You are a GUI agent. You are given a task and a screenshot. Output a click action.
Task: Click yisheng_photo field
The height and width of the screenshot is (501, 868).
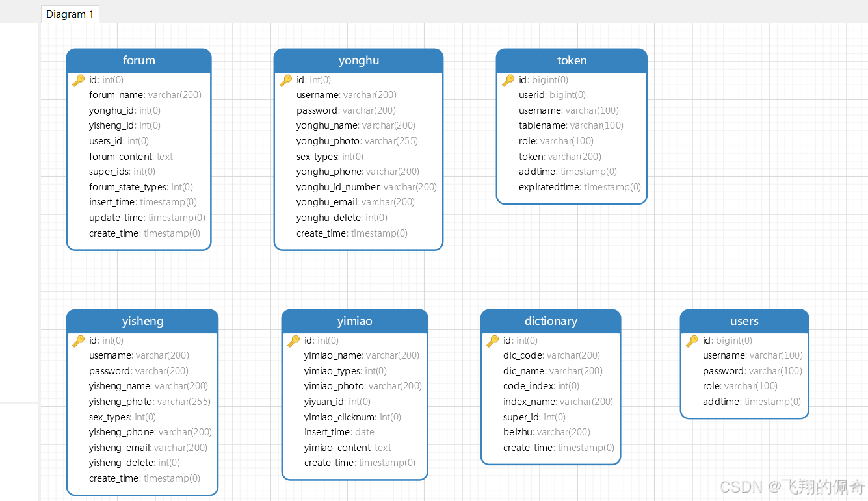[x=150, y=402]
